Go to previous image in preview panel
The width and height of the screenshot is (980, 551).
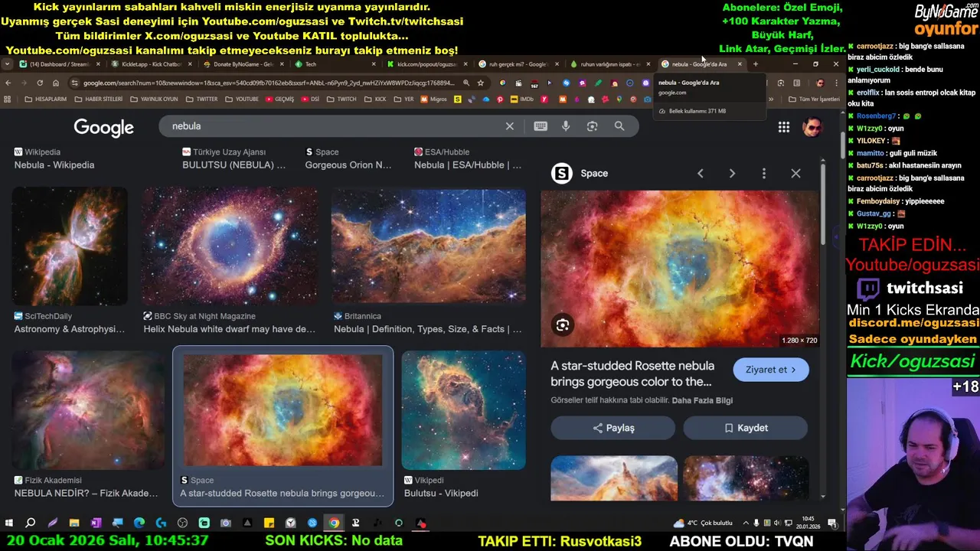point(700,174)
